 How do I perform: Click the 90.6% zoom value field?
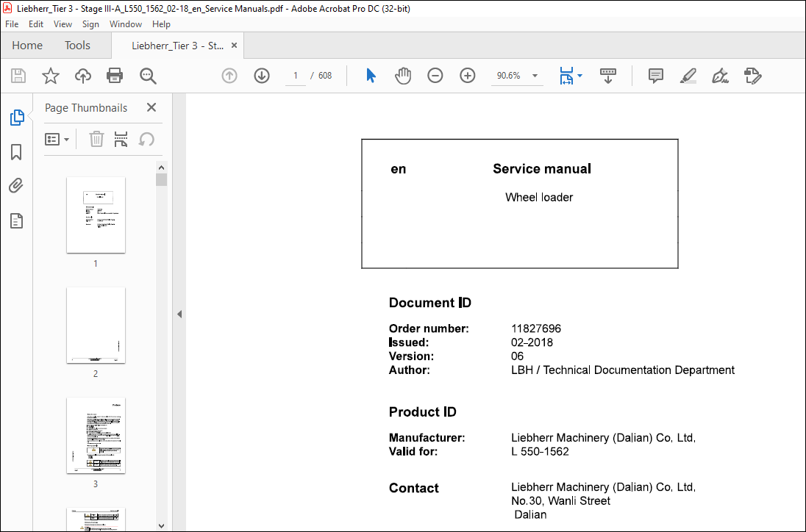[509, 76]
